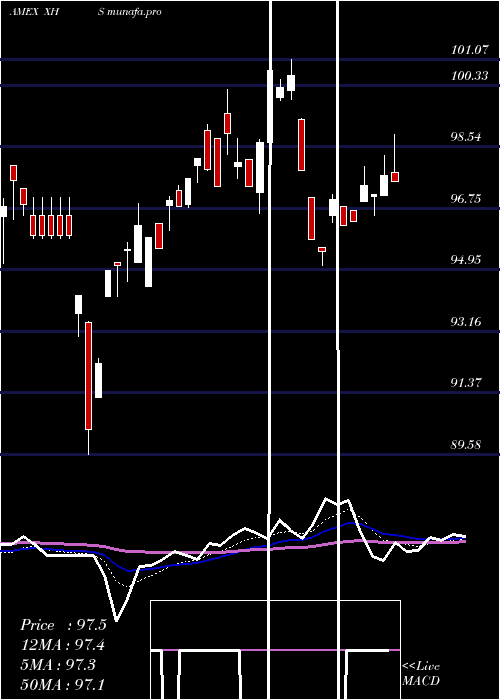Click the Price : 97.5 readout
Screen dimensions: 500x700
[63, 625]
